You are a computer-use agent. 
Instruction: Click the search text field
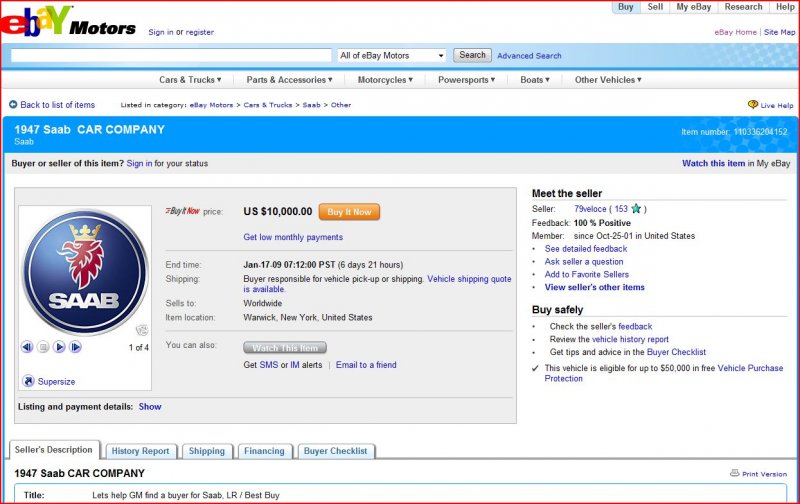coord(171,56)
